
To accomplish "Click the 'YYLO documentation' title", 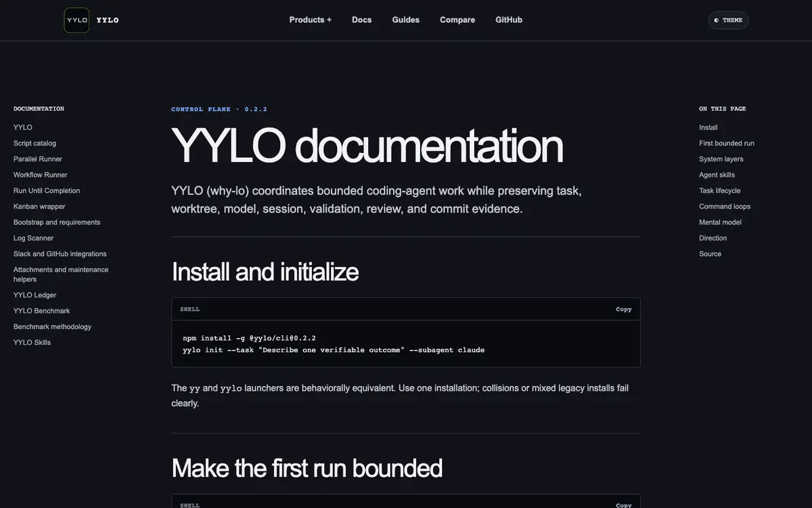I will [x=367, y=146].
